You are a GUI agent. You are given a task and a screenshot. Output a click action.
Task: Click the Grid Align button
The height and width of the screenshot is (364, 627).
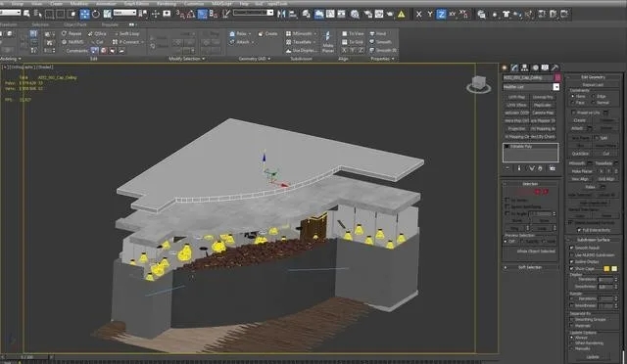[x=606, y=179]
